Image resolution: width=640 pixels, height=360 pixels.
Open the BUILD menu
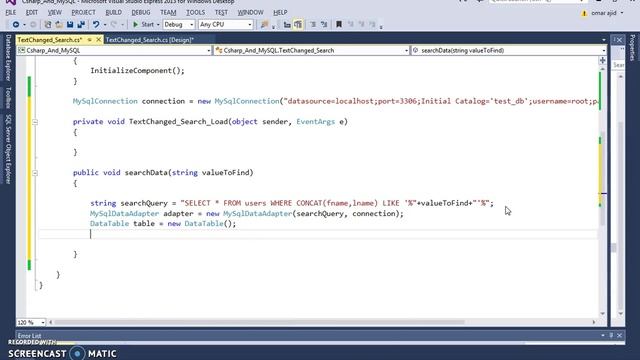tap(113, 13)
